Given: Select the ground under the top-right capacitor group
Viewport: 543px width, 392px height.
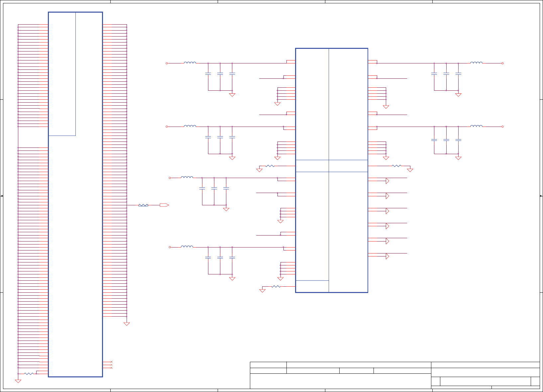Looking at the screenshot, I should (458, 95).
